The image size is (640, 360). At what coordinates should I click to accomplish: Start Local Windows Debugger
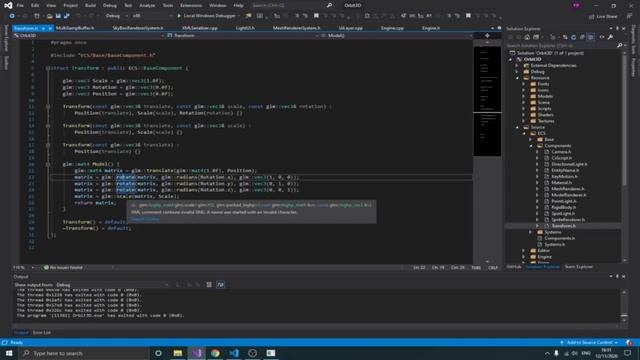[x=207, y=16]
